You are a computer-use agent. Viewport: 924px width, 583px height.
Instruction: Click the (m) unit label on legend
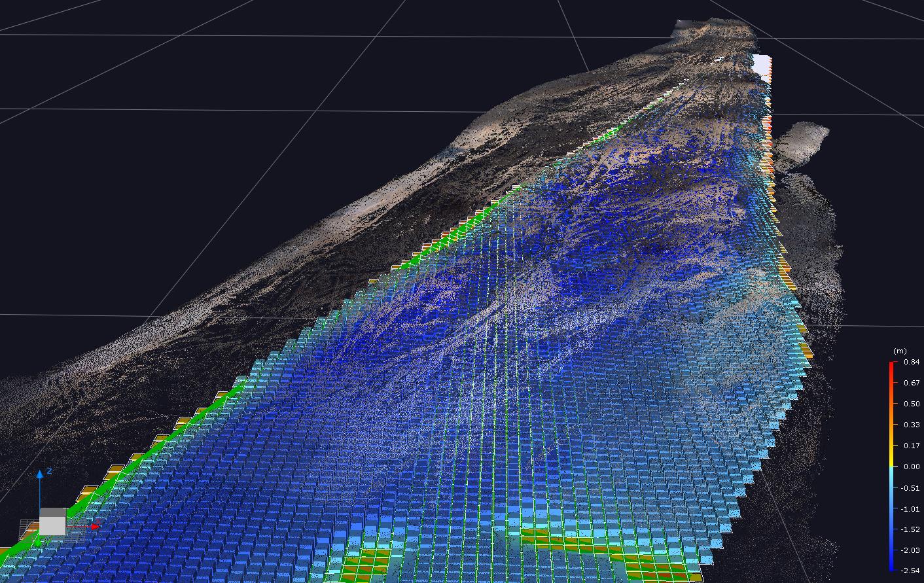point(898,351)
